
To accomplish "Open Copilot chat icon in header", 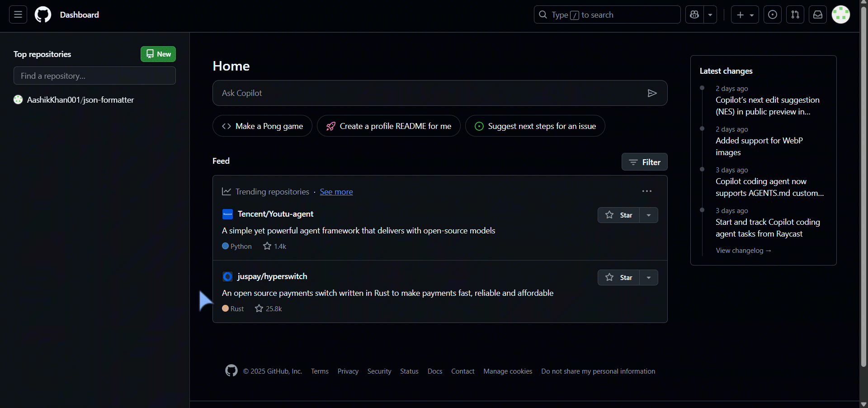I will pyautogui.click(x=694, y=15).
